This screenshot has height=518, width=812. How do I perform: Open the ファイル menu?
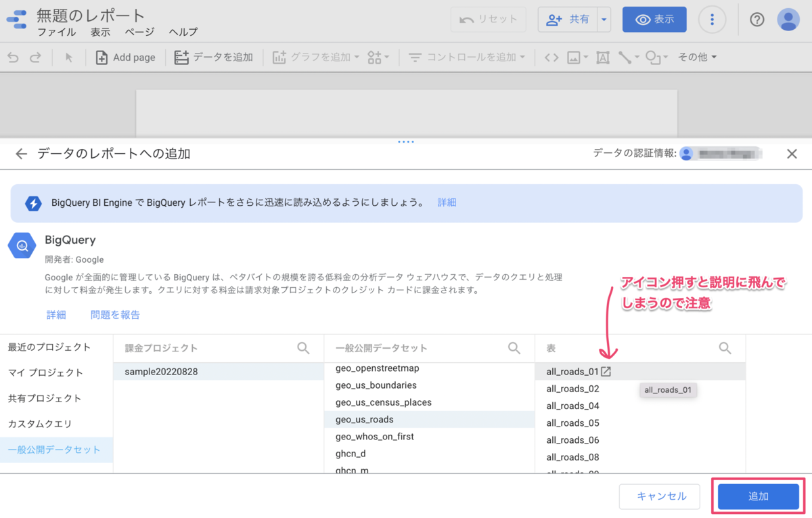56,32
